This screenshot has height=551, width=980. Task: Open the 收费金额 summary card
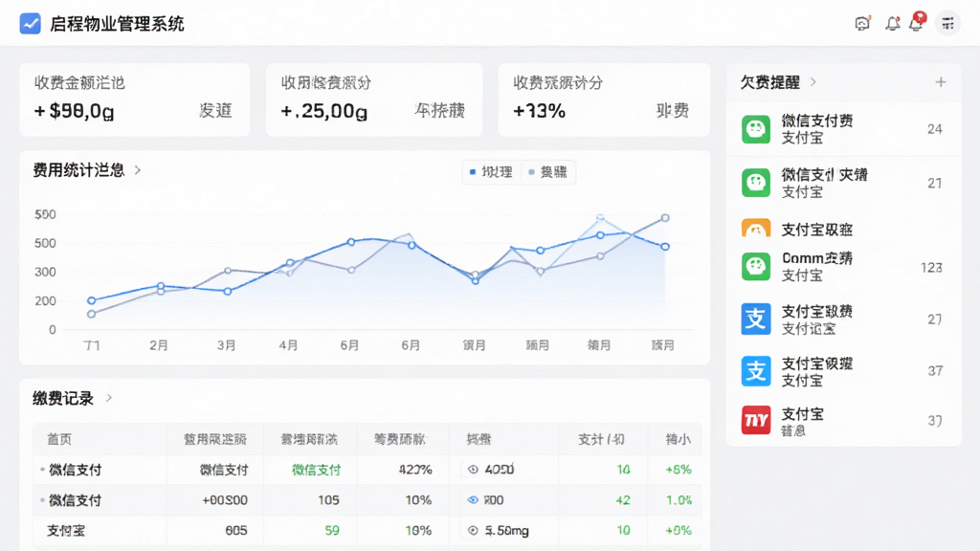click(x=134, y=99)
